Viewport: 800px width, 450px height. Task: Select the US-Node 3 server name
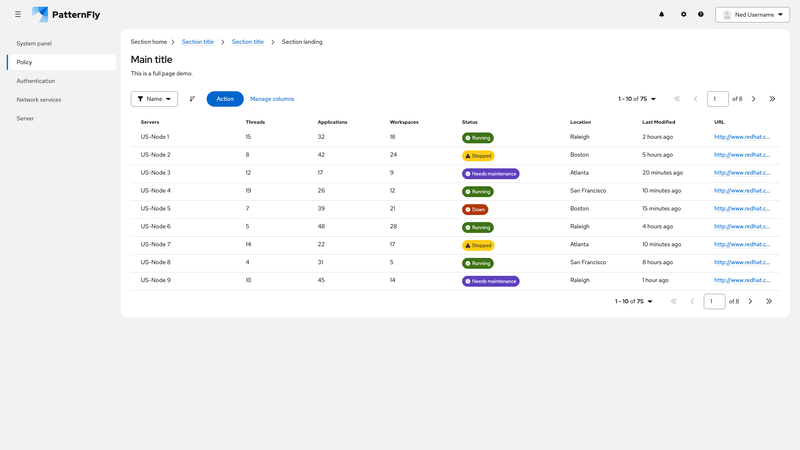(156, 172)
